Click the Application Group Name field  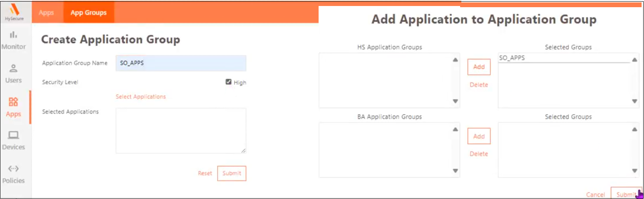click(181, 63)
